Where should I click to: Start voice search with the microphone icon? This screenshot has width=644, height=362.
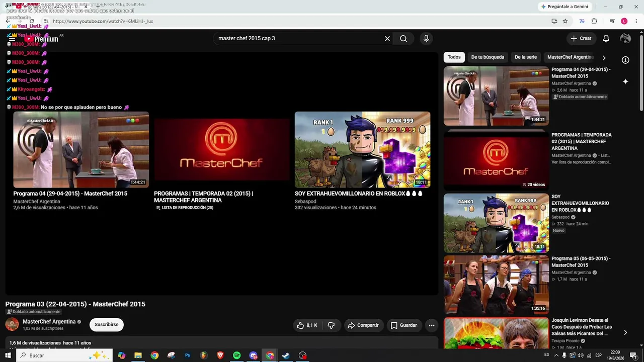426,39
